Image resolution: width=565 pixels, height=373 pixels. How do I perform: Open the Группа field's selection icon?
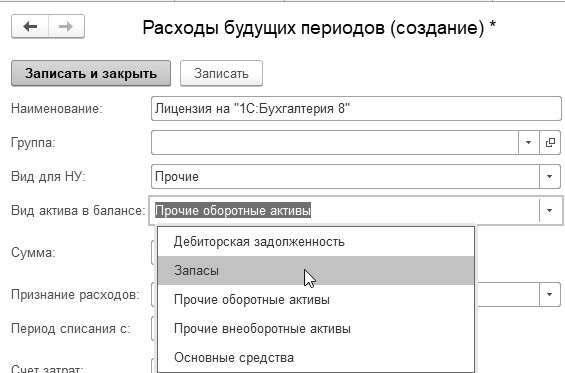(x=550, y=143)
